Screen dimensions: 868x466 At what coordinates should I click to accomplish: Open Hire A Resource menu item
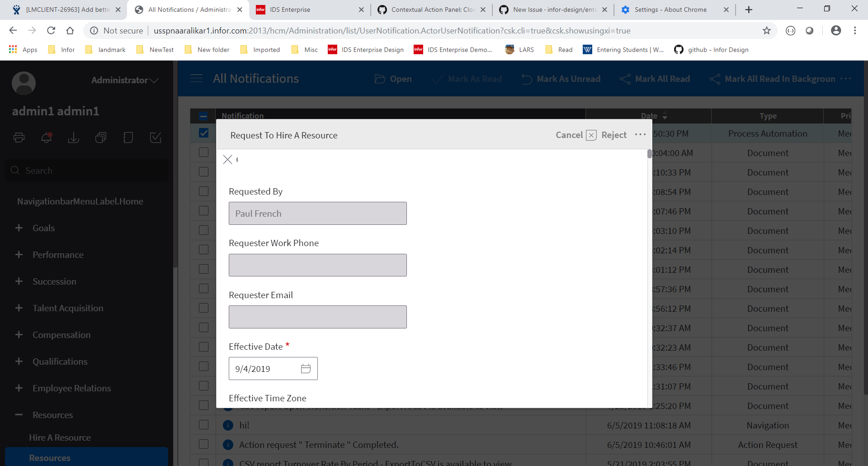coord(60,437)
